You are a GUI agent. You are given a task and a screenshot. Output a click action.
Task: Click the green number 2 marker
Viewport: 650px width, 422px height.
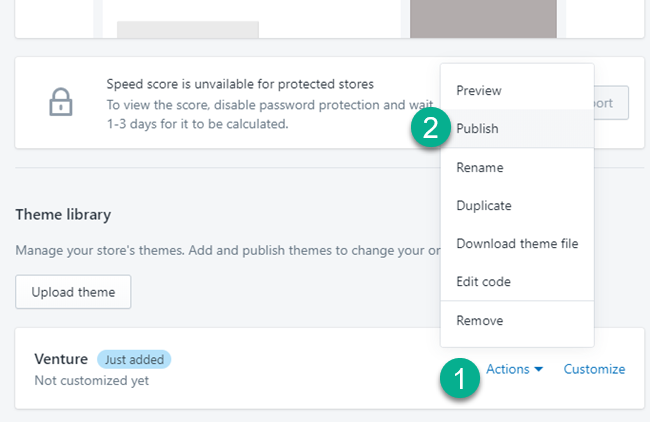[431, 129]
